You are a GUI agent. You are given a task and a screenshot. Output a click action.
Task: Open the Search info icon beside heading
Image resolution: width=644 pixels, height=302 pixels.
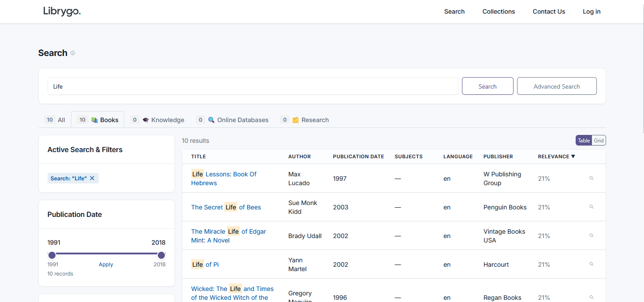[73, 53]
